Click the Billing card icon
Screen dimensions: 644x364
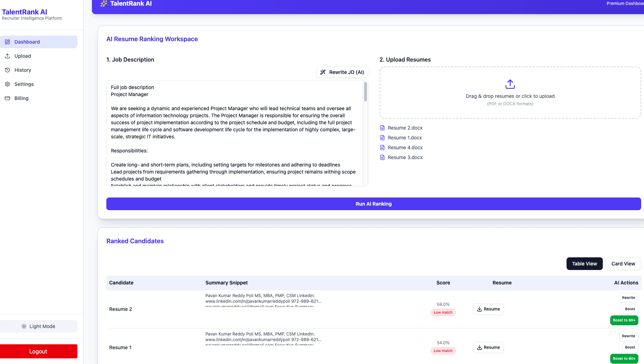[x=7, y=98]
